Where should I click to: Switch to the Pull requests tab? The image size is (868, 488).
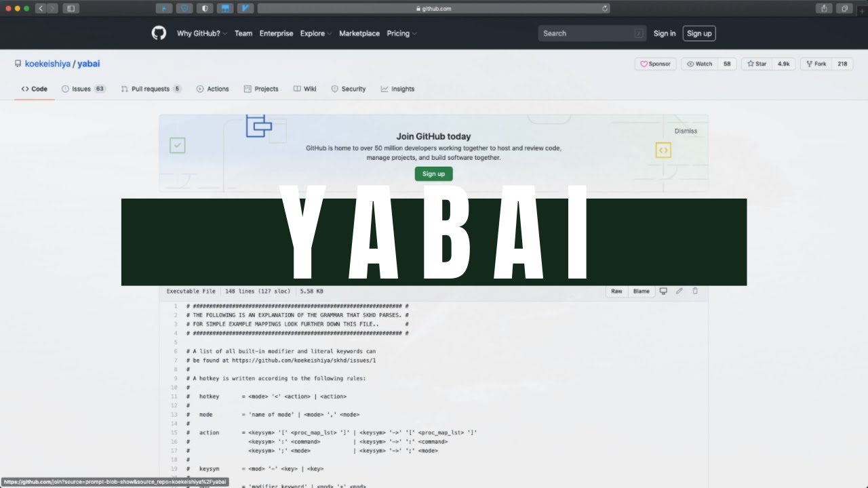(151, 89)
